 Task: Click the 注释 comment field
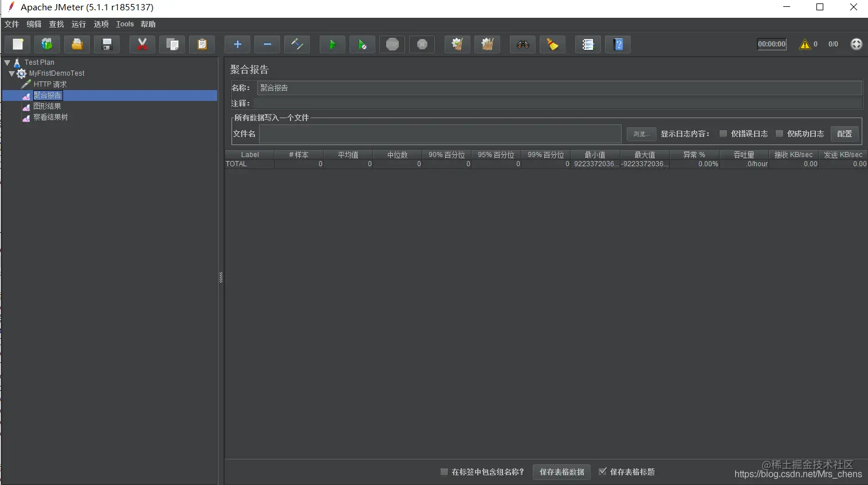point(559,103)
